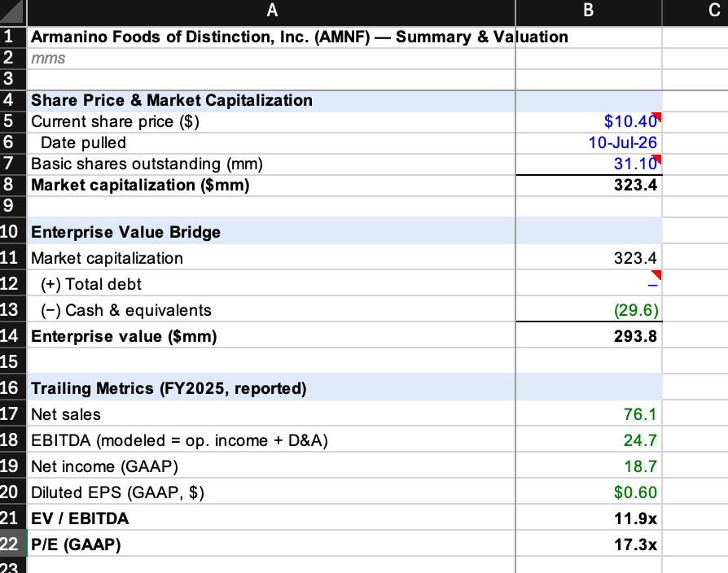Select row 8 header
This screenshot has width=728, height=573.
13,185
